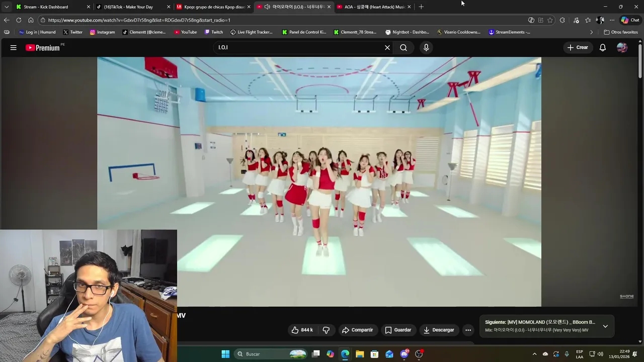
Task: Like the video with 844 k
Action: tap(302, 330)
